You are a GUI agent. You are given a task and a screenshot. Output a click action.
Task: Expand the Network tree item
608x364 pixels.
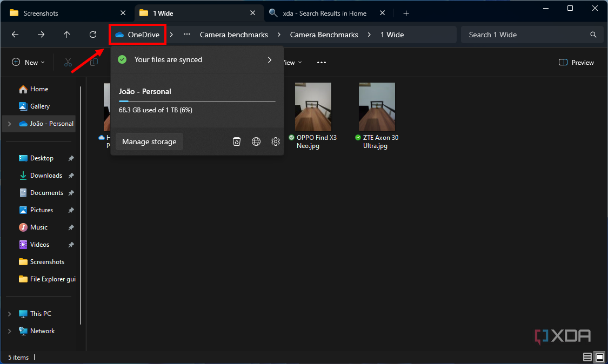pos(9,331)
